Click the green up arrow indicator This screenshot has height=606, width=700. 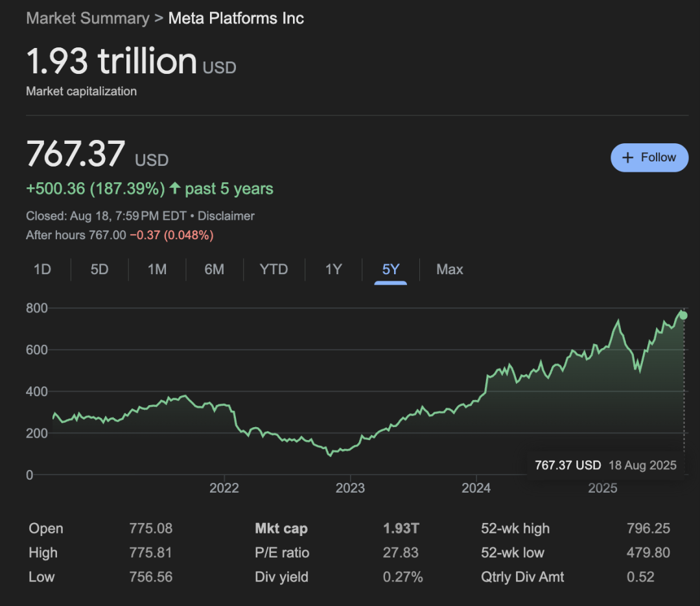(174, 189)
